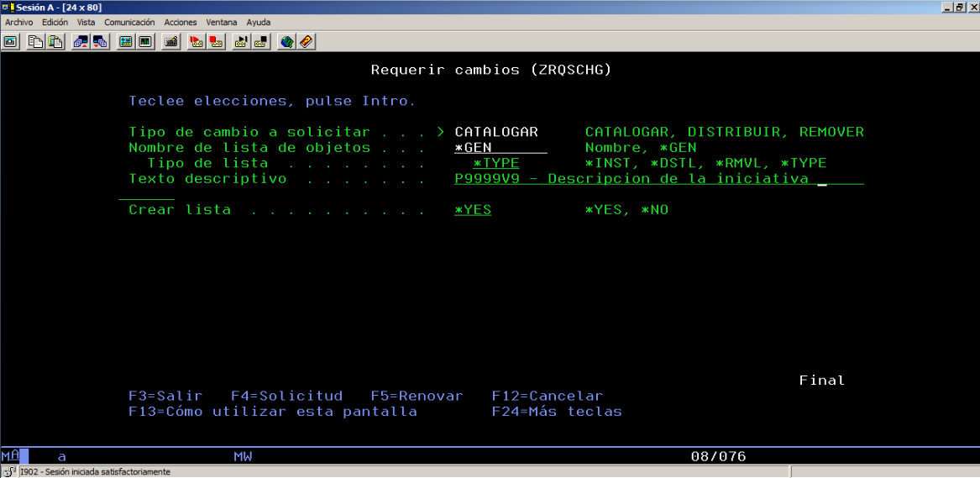The height and width of the screenshot is (478, 980).
Task: Open the Acciones menu
Action: (181, 23)
